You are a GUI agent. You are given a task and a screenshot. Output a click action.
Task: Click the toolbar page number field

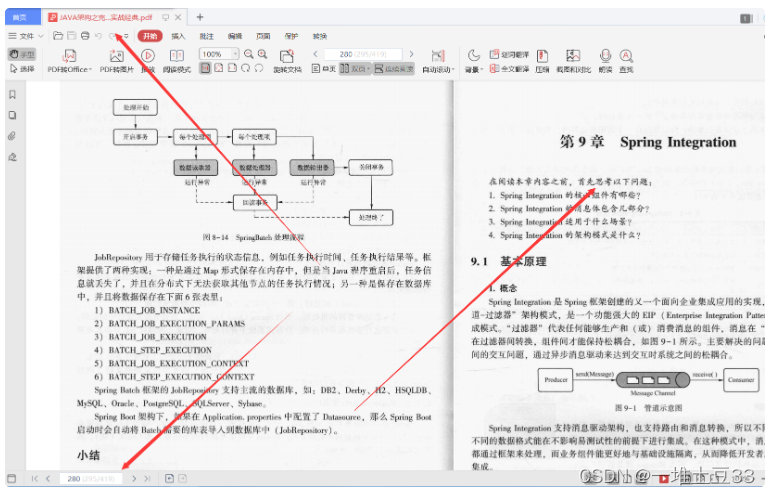tap(363, 54)
